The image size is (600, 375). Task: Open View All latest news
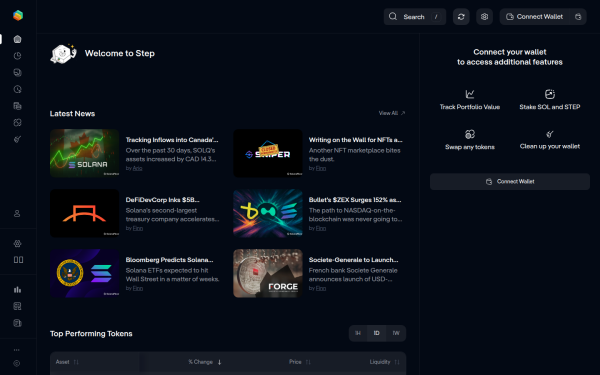click(392, 113)
